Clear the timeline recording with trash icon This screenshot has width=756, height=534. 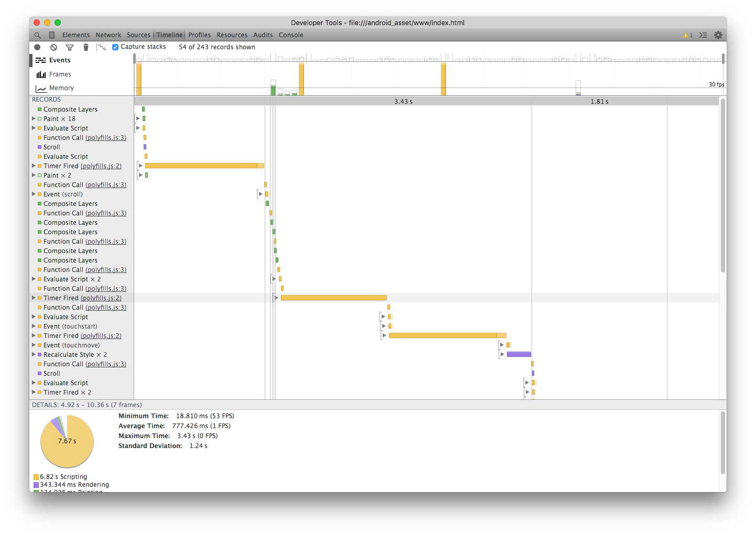point(86,47)
